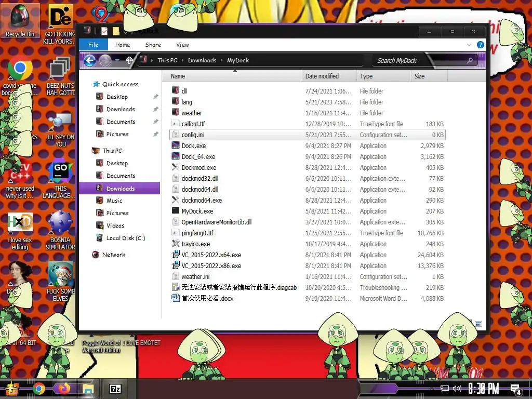
Task: Open the lang folder icon
Action: 176,101
